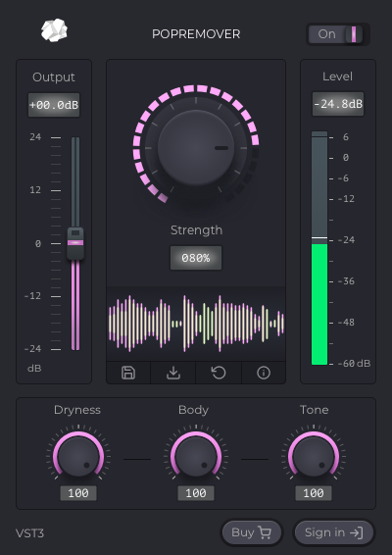392x555 pixels.
Task: Click the save preset floppy disk icon
Action: pyautogui.click(x=128, y=373)
